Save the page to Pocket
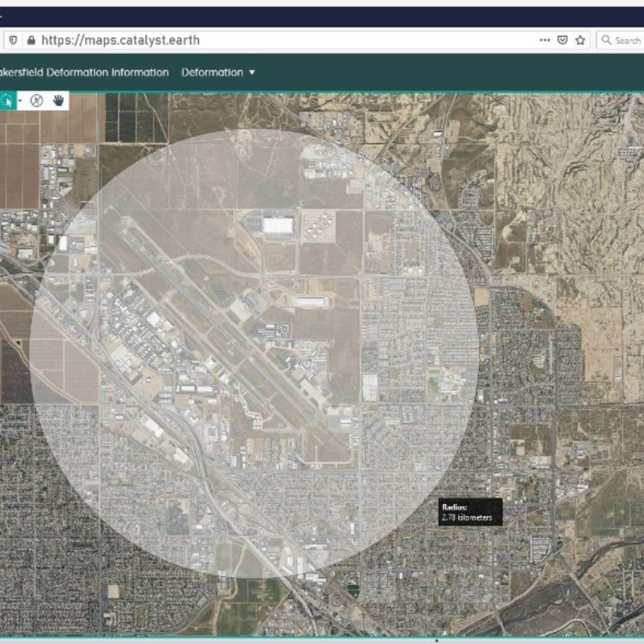This screenshot has height=644, width=644. coord(563,39)
